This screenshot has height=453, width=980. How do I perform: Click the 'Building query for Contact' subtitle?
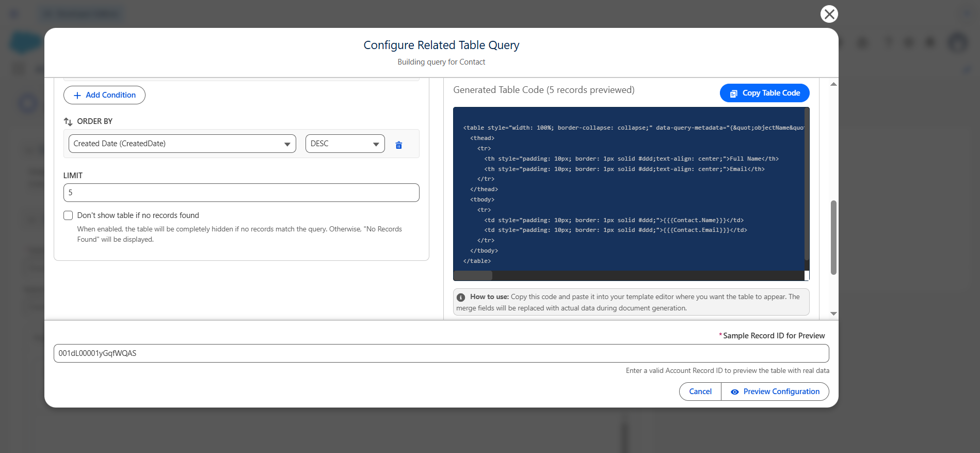coord(441,62)
